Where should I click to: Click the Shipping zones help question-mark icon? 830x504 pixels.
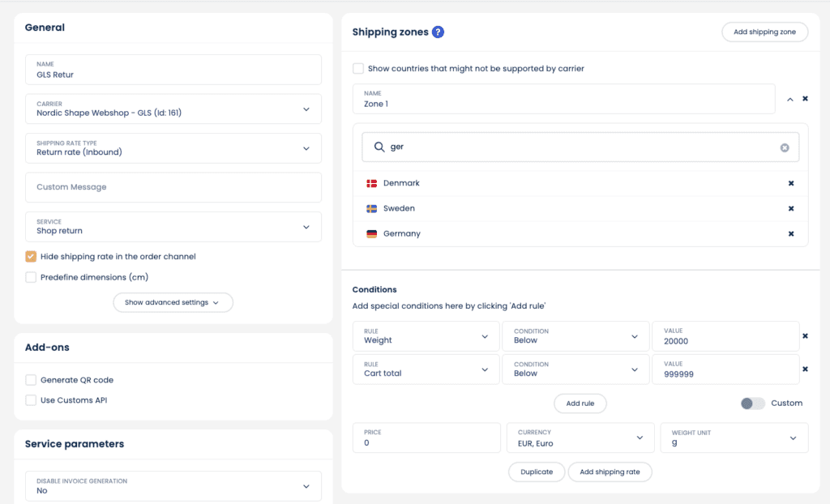(438, 32)
